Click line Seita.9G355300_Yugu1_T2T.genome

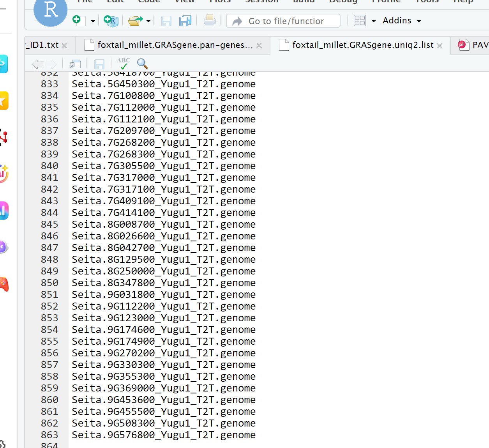tap(164, 377)
